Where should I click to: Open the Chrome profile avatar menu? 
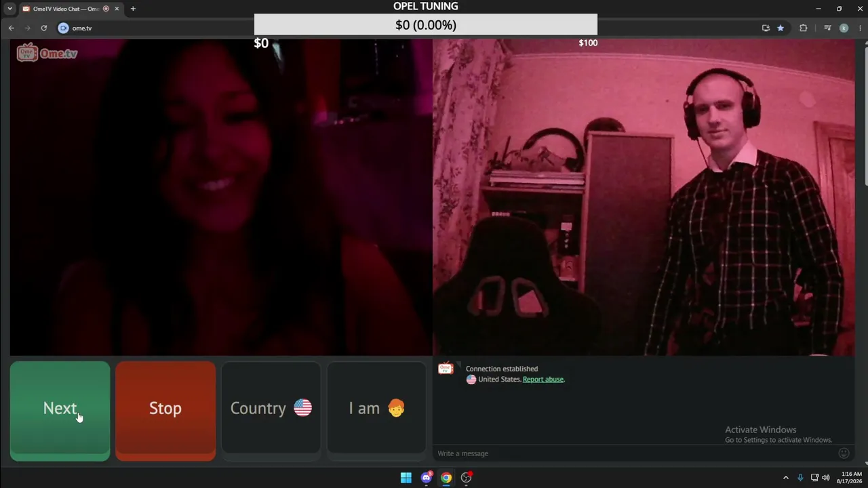(844, 28)
